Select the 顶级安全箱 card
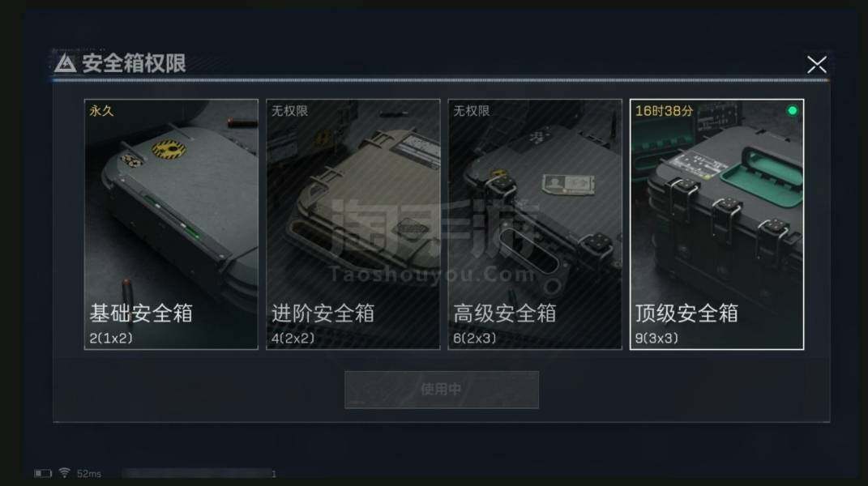This screenshot has height=486, width=868. click(x=717, y=224)
